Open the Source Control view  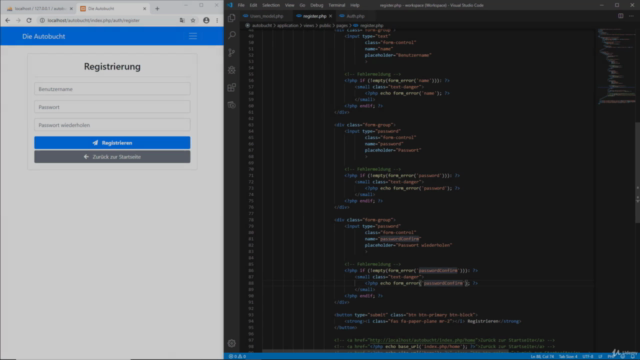tap(232, 53)
